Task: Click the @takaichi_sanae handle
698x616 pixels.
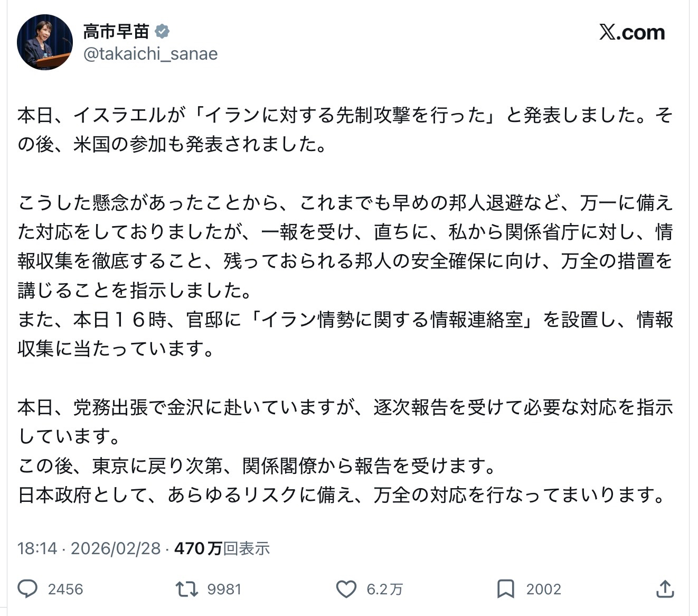Action: pyautogui.click(x=150, y=54)
